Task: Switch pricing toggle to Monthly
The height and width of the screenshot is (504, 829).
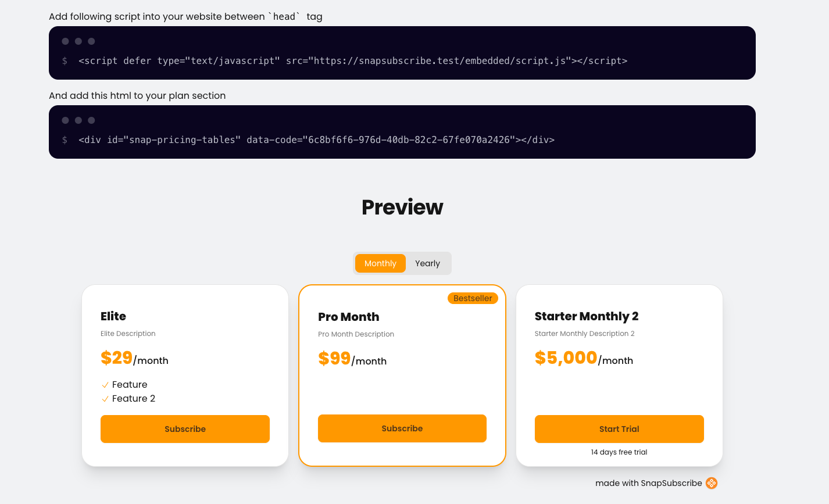Action: point(380,263)
